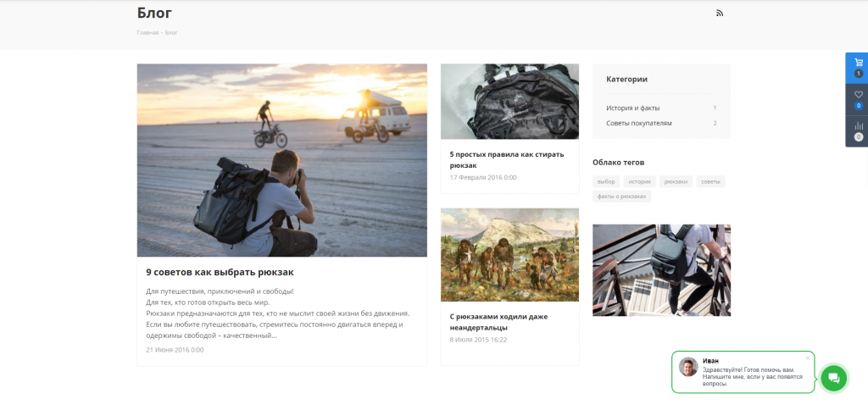The image size is (868, 416).
Task: Click the photographer on beach thumbnail
Action: tap(281, 160)
